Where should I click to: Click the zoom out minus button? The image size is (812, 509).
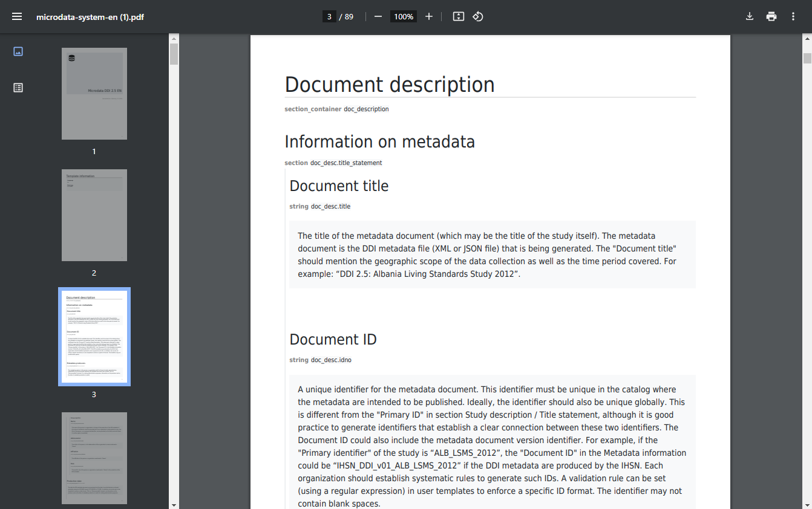pos(378,16)
